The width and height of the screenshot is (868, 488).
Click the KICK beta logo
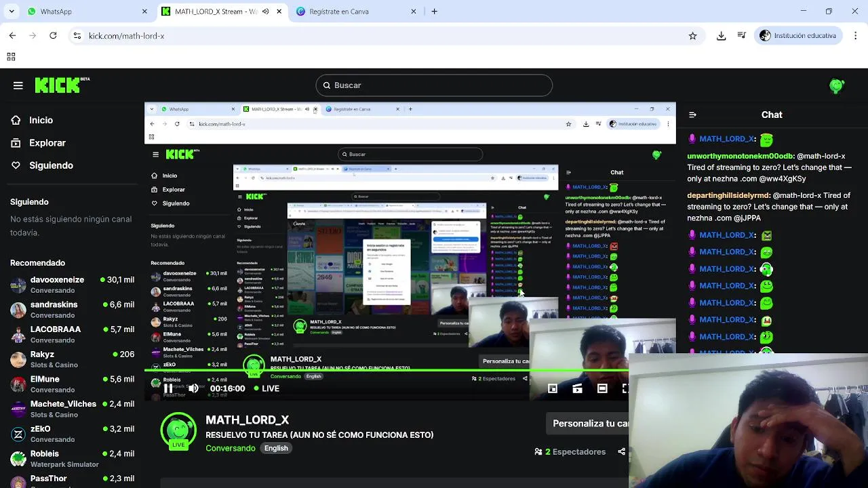(x=62, y=85)
